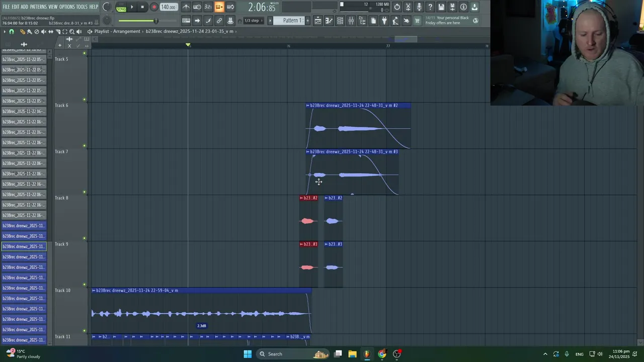
Task: Click the undo history icon
Action: pos(397,7)
